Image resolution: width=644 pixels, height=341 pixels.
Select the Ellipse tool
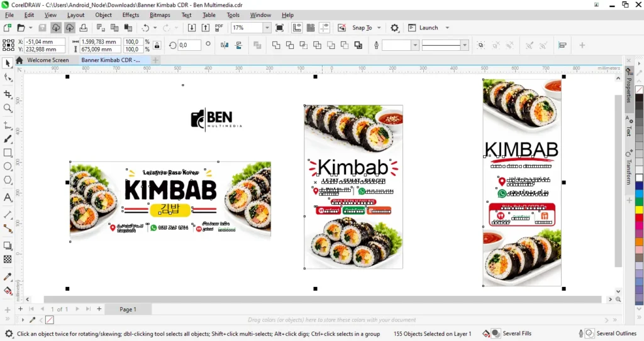pos(8,166)
